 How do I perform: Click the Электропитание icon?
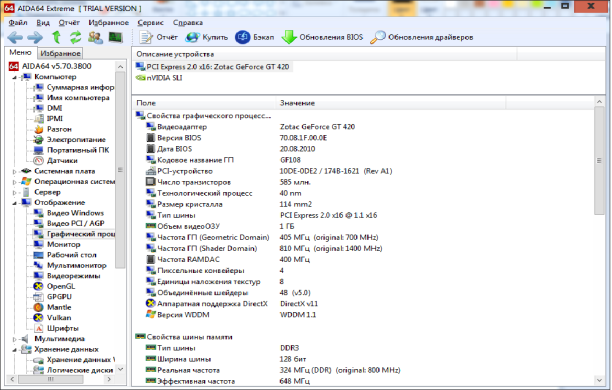pyautogui.click(x=39, y=140)
